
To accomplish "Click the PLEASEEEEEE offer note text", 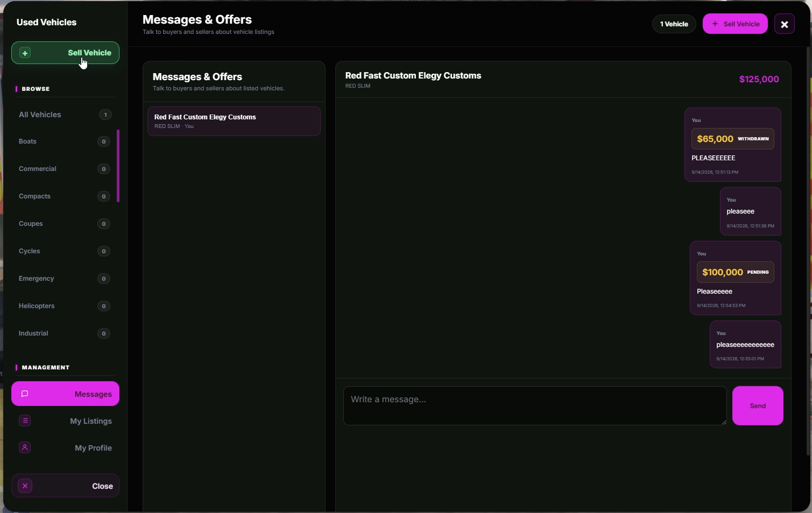I will (713, 158).
